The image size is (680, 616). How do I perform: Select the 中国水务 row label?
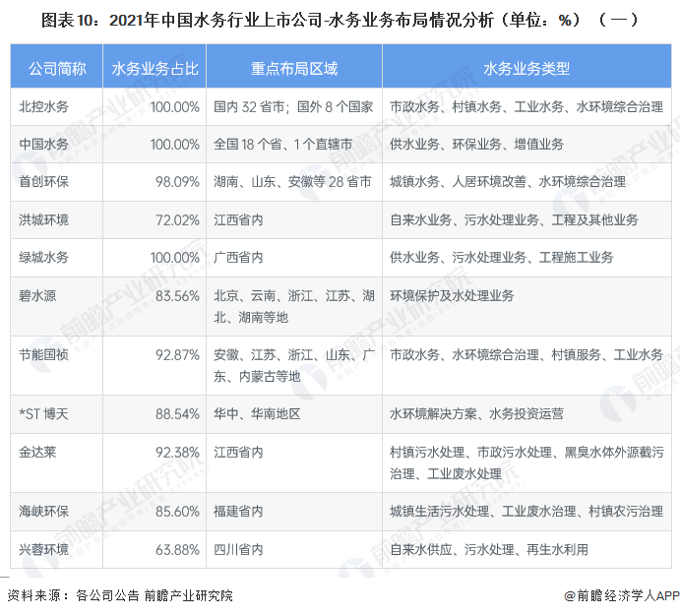click(44, 144)
